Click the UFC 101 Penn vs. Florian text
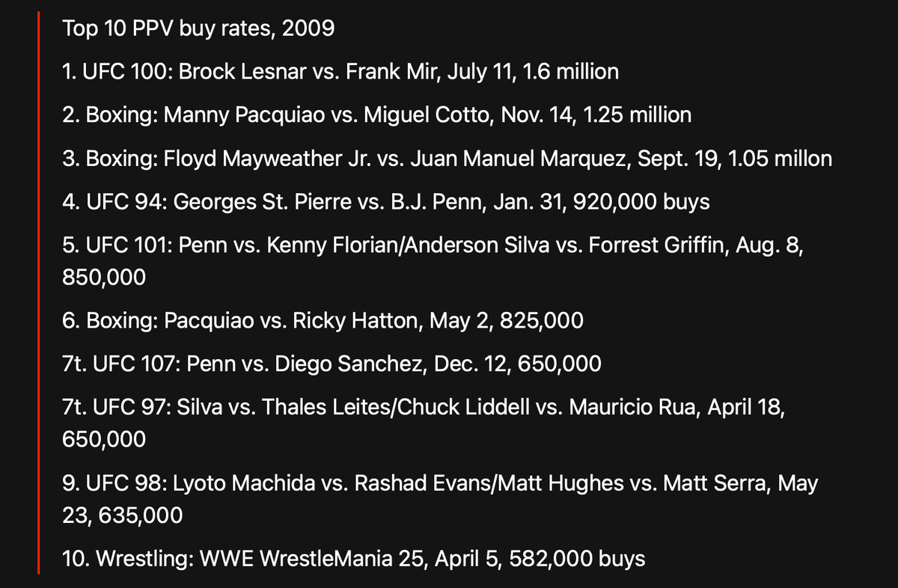The width and height of the screenshot is (898, 588). pos(433,245)
